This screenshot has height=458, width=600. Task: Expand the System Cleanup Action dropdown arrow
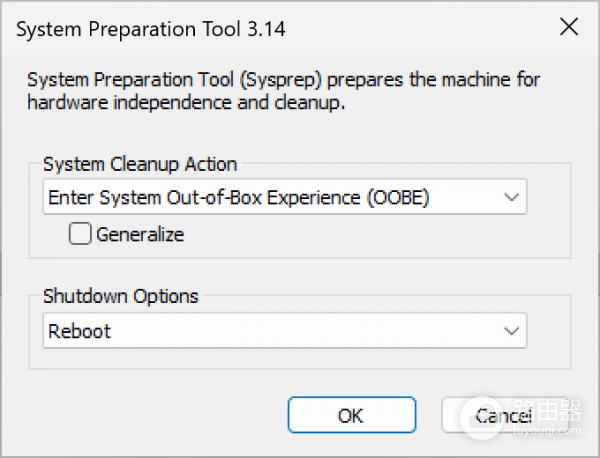(512, 197)
